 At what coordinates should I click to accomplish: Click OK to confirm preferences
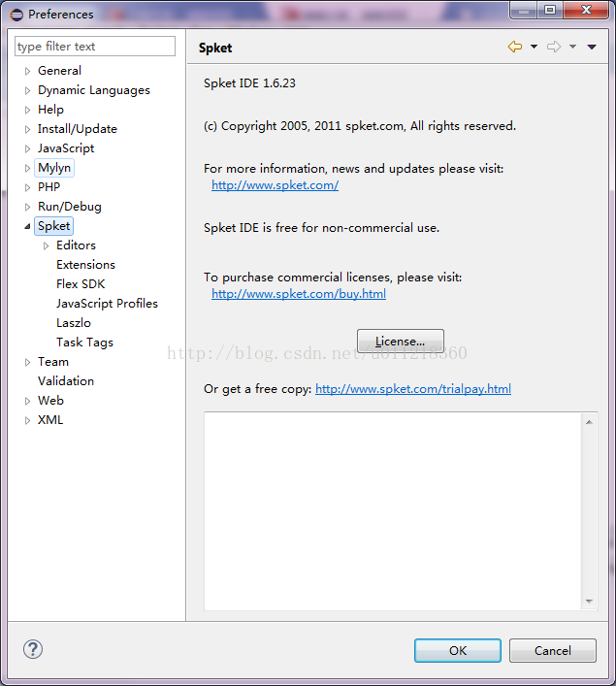pyautogui.click(x=458, y=650)
